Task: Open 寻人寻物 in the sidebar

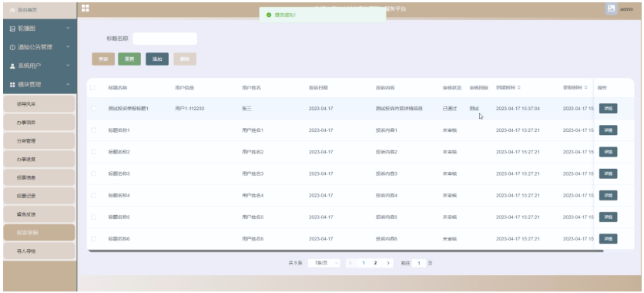Action: [x=39, y=251]
